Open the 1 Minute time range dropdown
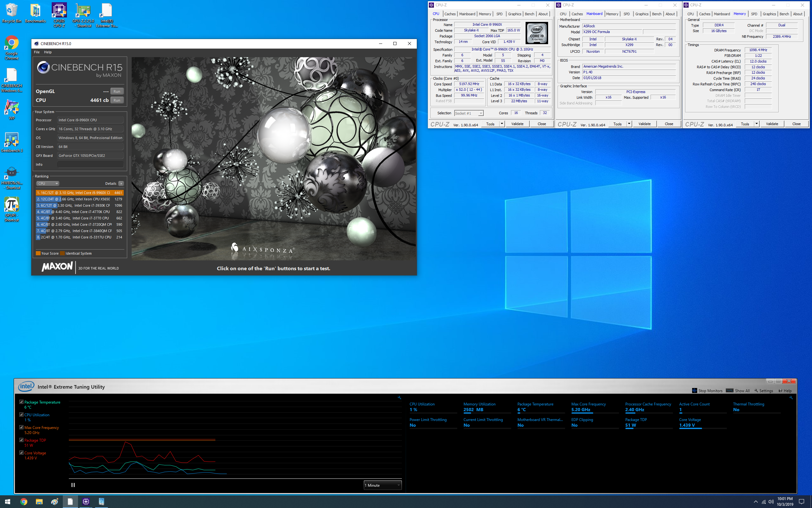The width and height of the screenshot is (812, 508). pos(383,485)
